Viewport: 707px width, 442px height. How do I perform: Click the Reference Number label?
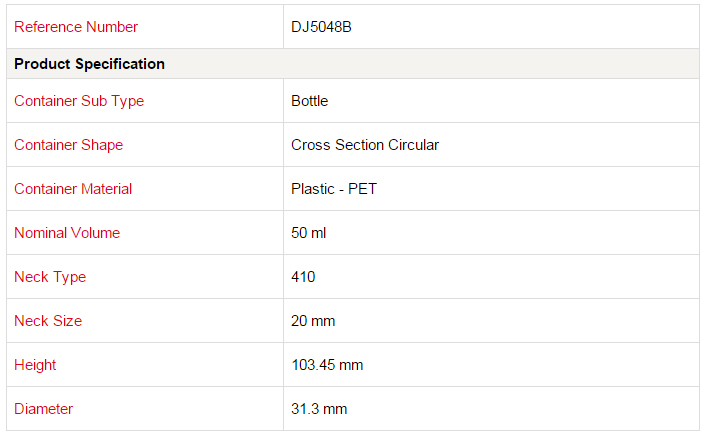coord(76,27)
